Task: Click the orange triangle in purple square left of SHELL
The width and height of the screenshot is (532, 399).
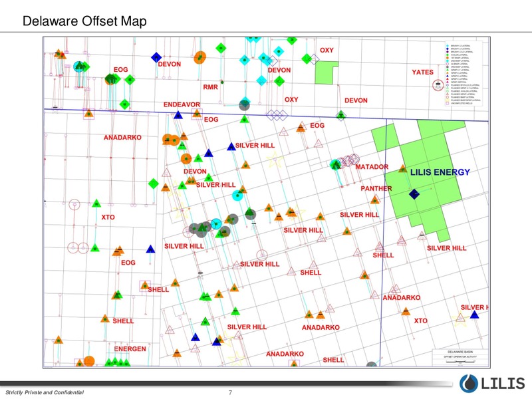Action: coord(145,286)
